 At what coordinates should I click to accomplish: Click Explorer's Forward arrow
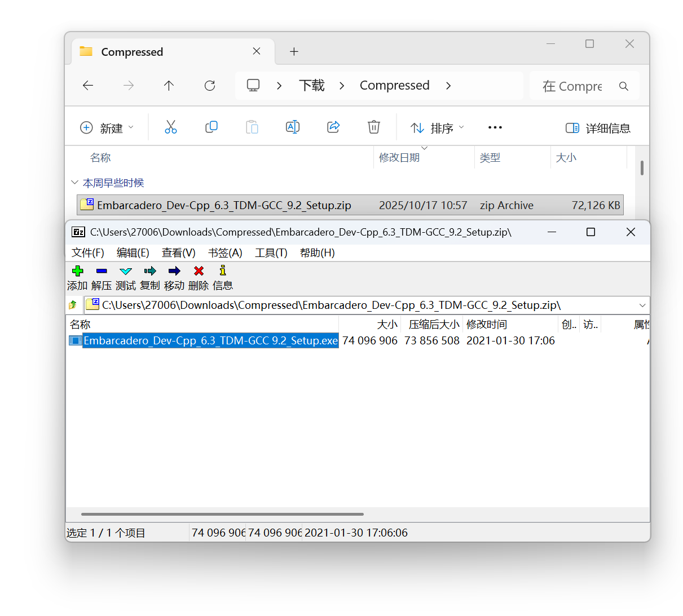tap(129, 86)
